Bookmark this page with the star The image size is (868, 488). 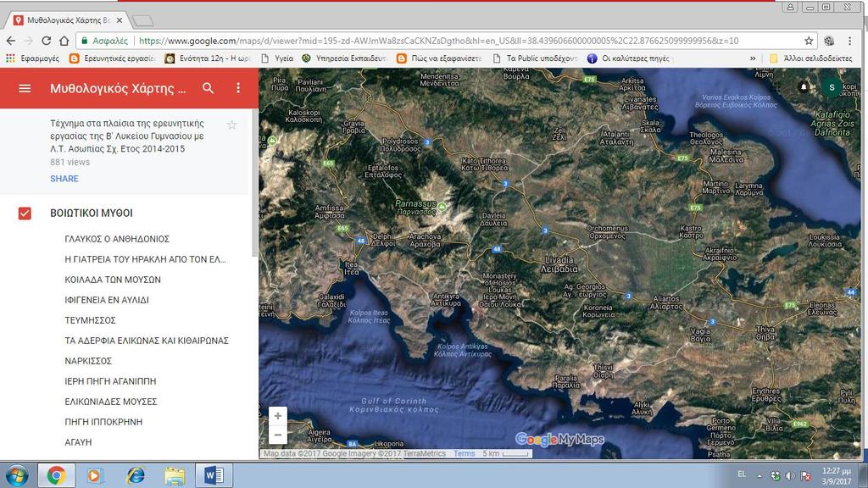tap(809, 41)
